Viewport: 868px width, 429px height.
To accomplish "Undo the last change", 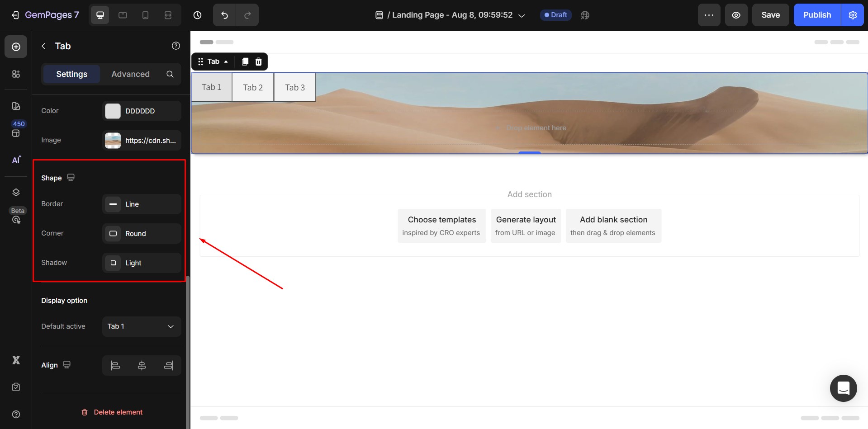I will [x=224, y=15].
